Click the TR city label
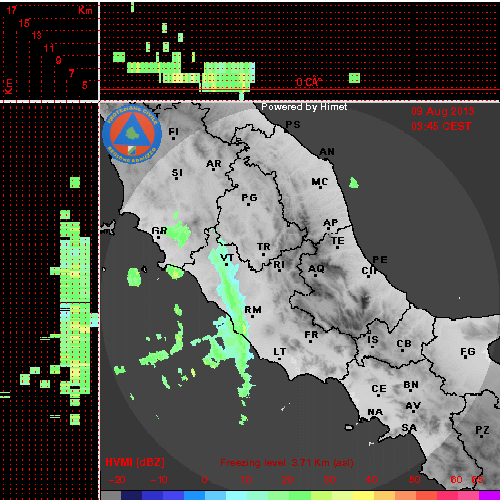This screenshot has height=500, width=500. 264,247
